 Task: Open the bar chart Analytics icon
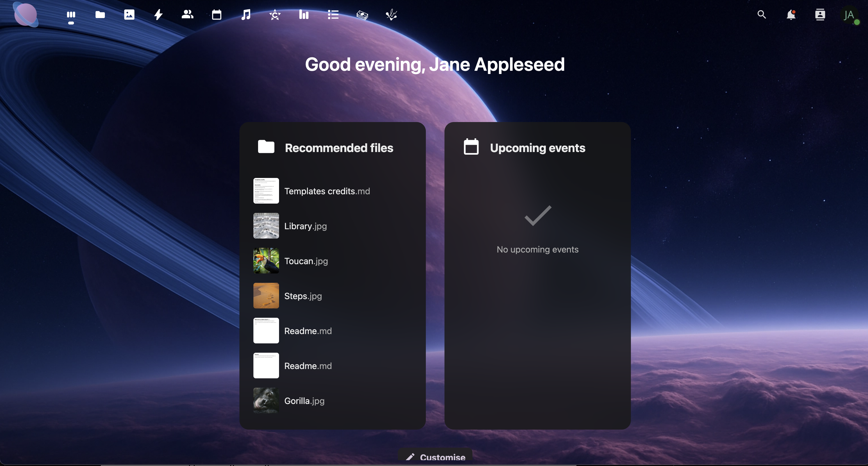304,15
